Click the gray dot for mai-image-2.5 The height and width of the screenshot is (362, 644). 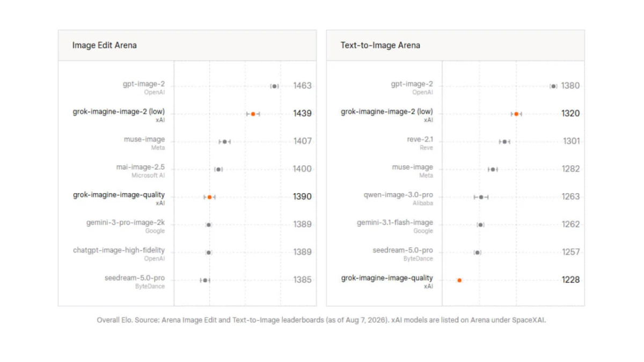pos(218,169)
